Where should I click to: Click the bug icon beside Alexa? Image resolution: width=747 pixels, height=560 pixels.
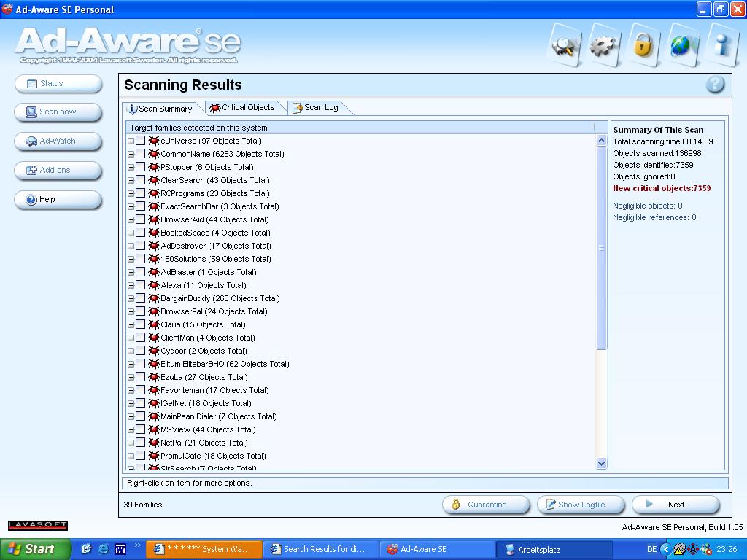tap(153, 285)
